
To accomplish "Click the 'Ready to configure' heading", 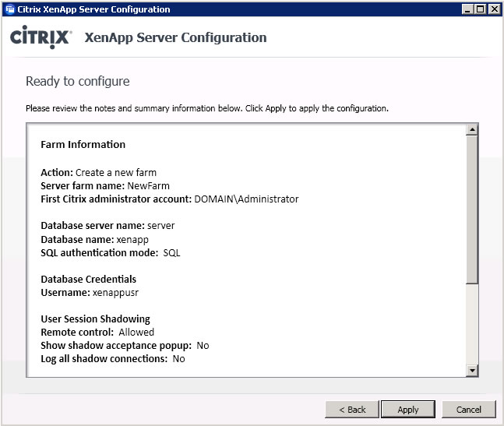I will tap(77, 82).
